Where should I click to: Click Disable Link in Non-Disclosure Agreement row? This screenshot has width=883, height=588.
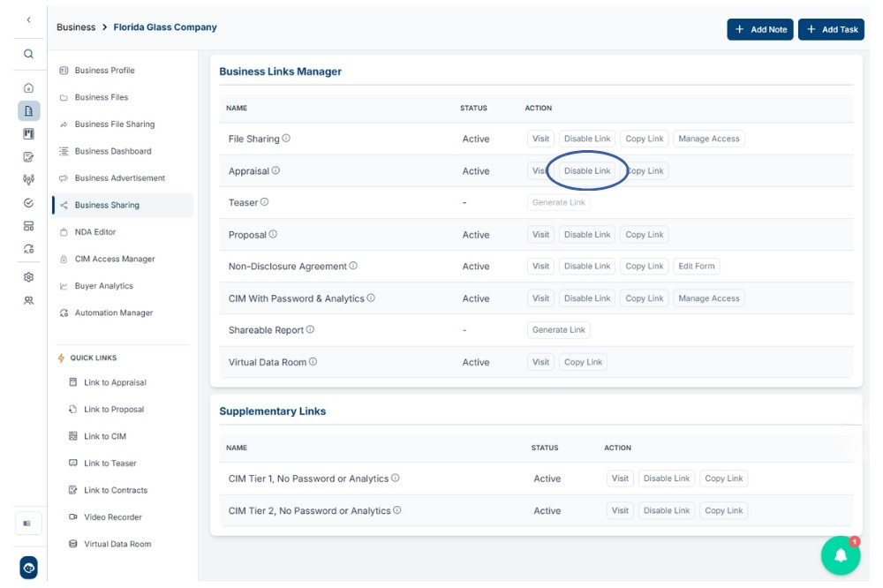point(587,266)
